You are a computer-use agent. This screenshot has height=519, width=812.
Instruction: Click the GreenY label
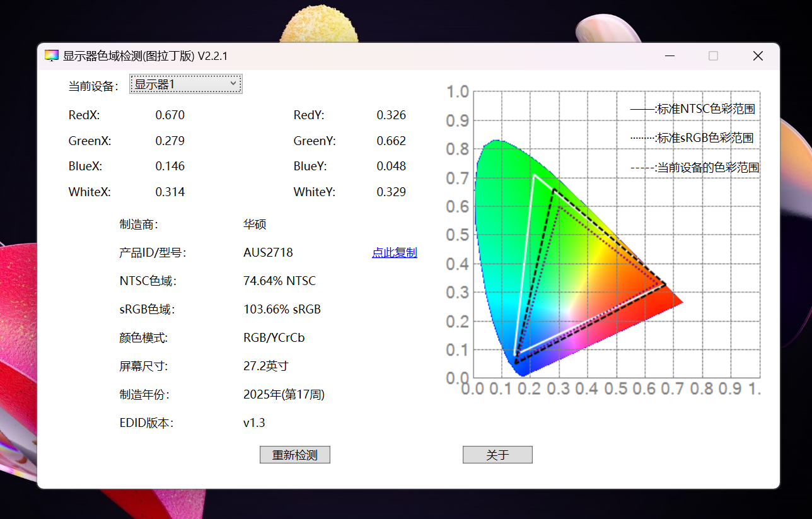point(315,141)
